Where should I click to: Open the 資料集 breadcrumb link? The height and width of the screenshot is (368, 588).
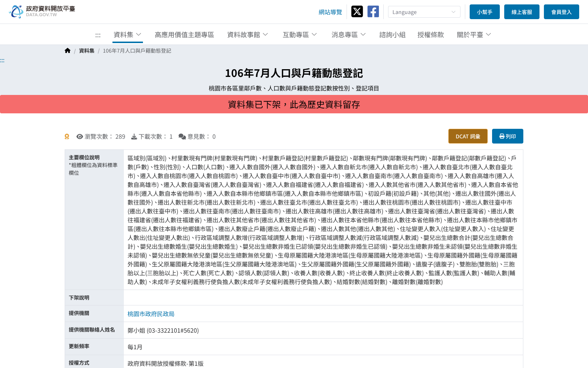click(x=87, y=51)
